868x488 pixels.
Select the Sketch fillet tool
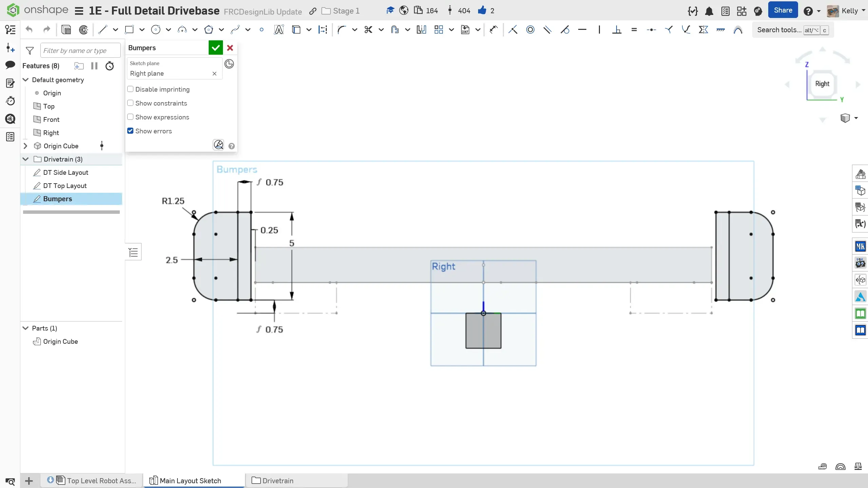click(x=342, y=30)
